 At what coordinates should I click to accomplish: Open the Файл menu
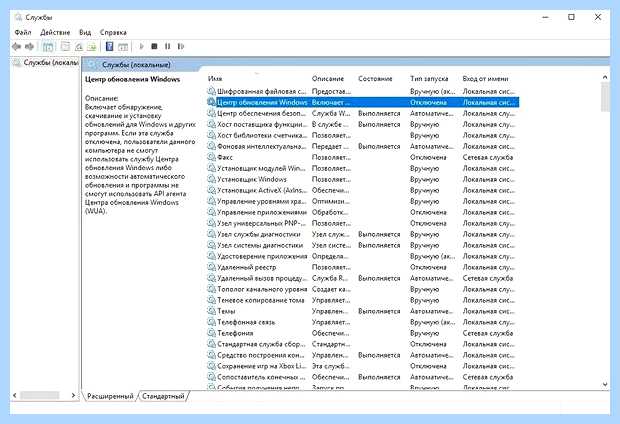23,32
